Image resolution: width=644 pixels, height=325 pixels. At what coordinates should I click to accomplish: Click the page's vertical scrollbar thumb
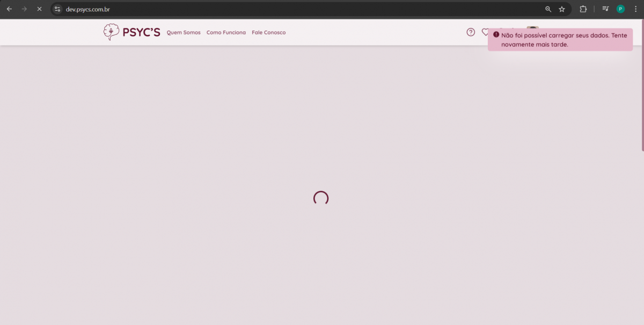(642, 86)
